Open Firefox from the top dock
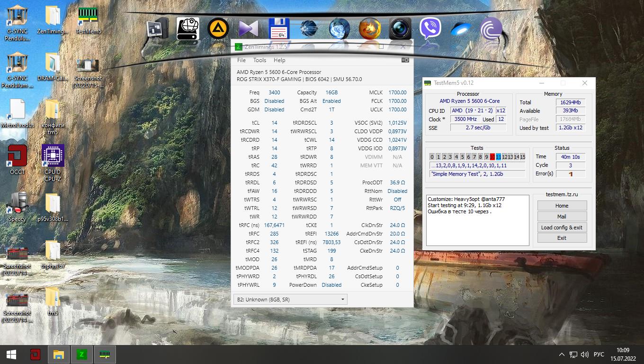 (370, 29)
